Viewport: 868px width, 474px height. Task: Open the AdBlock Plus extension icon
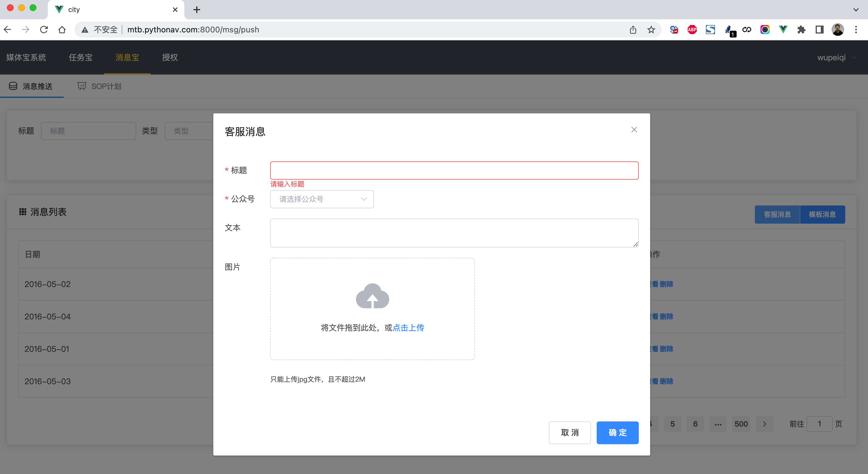(692, 30)
